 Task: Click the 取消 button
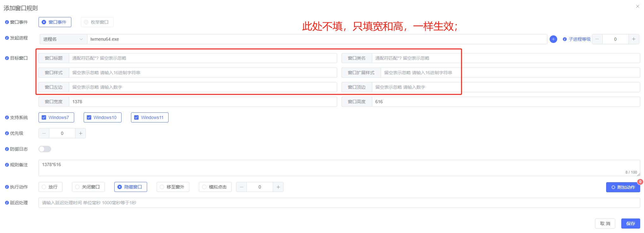click(605, 224)
